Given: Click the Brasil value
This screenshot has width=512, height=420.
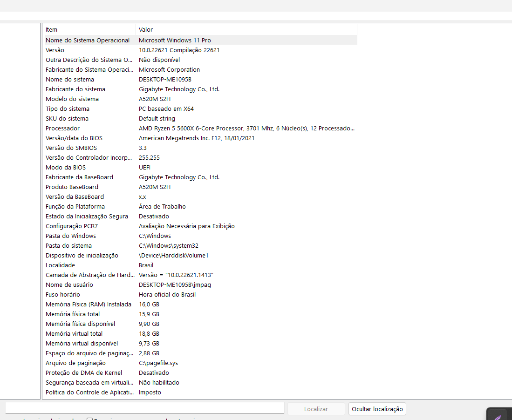Looking at the screenshot, I should pos(146,265).
